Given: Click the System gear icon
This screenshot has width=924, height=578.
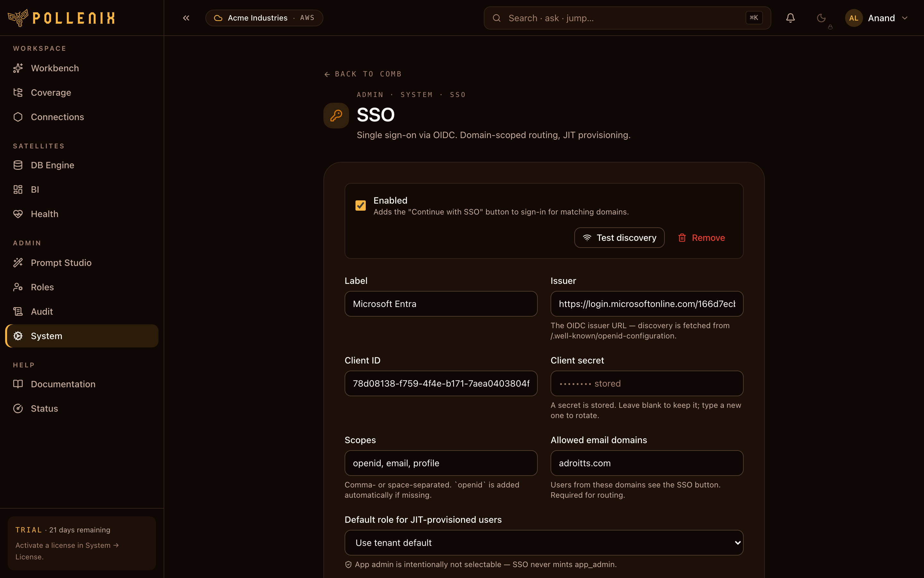Looking at the screenshot, I should click(x=18, y=336).
